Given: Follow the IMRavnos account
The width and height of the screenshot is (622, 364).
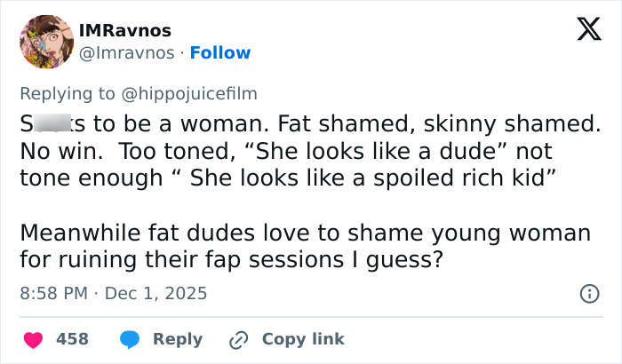Looking at the screenshot, I should [221, 52].
